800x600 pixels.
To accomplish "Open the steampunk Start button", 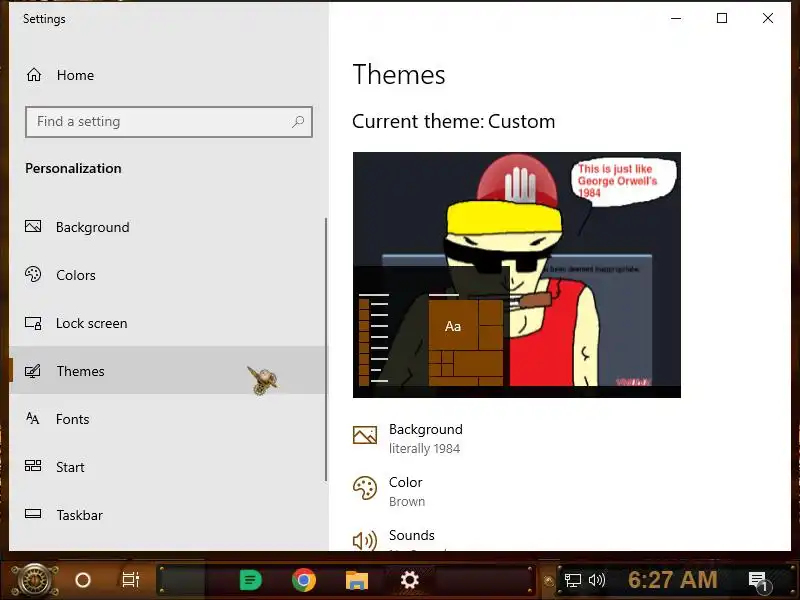I will click(34, 580).
